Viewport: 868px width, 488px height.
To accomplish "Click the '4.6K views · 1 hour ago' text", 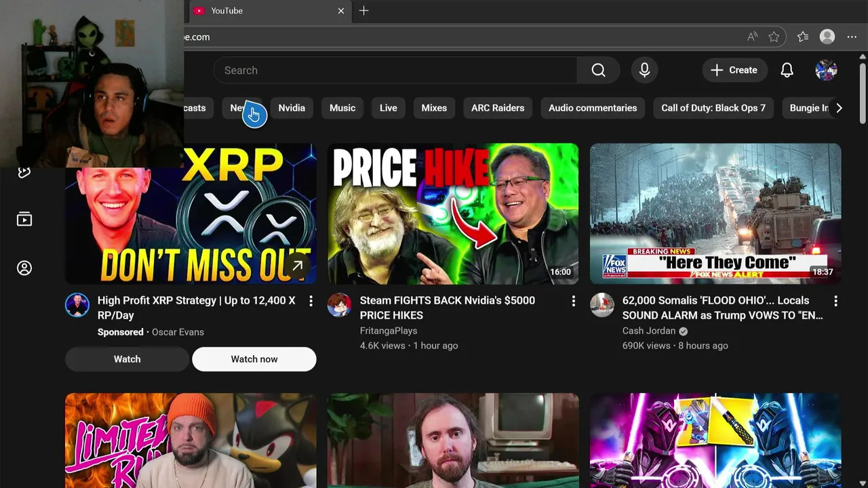I will click(409, 346).
